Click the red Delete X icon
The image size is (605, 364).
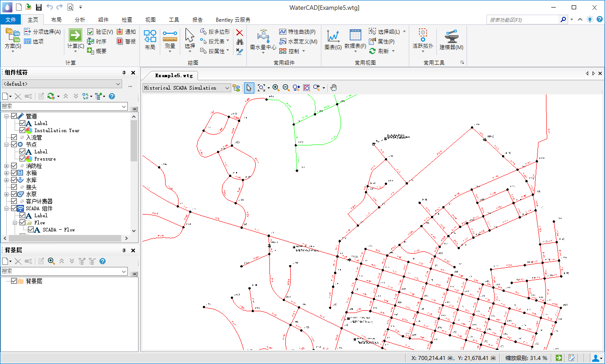240,32
